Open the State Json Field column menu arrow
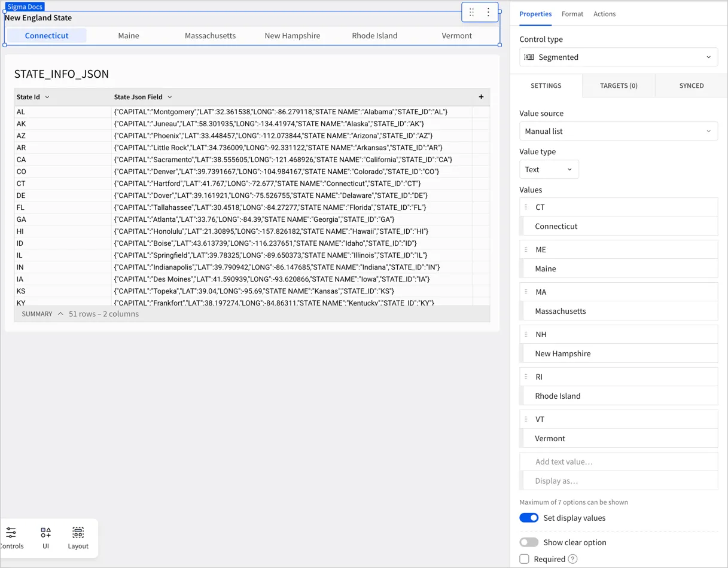This screenshot has width=728, height=568. [170, 97]
